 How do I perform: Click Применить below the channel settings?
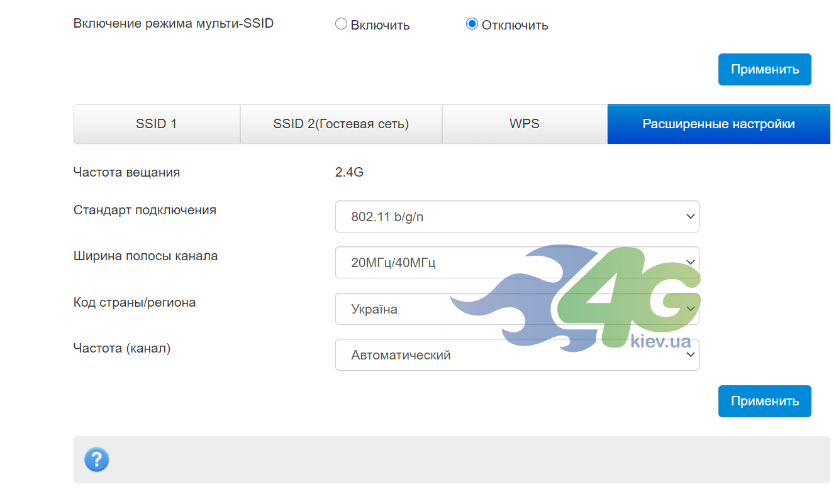[765, 401]
